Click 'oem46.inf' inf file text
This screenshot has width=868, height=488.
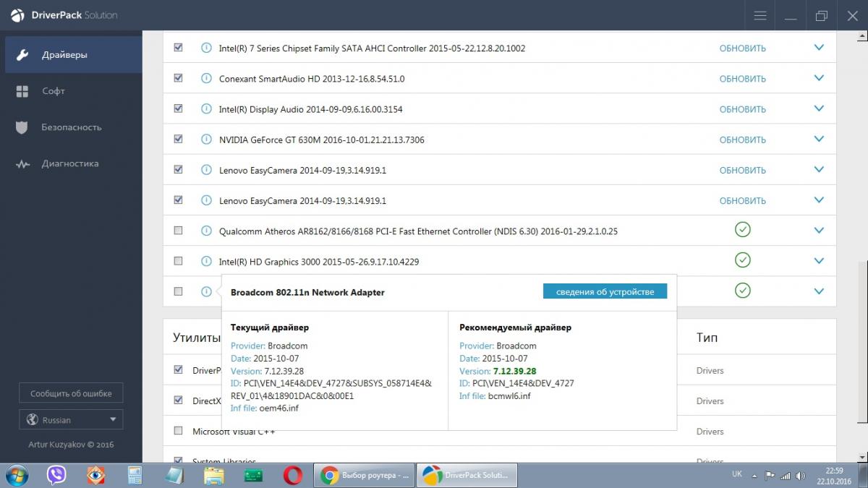(x=278, y=408)
